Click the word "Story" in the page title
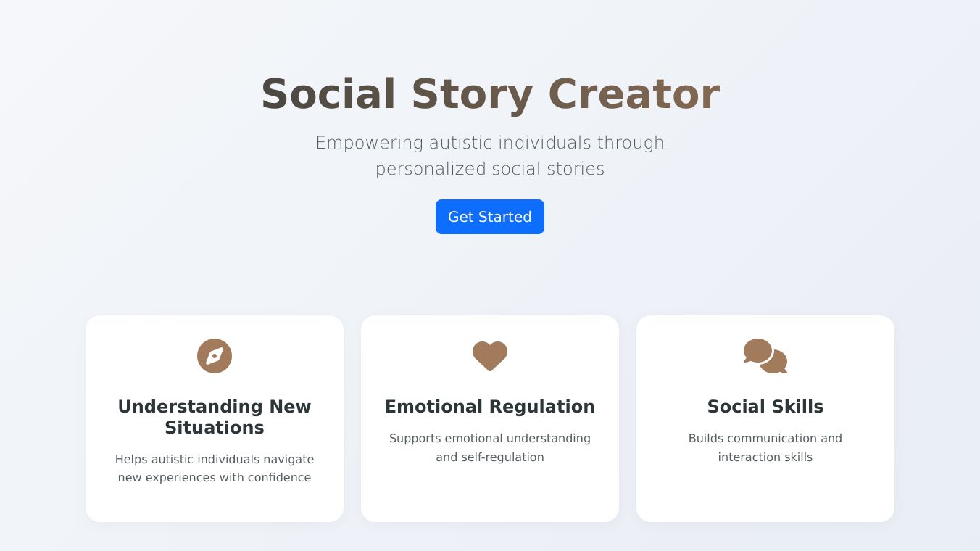980x551 pixels. [x=472, y=94]
